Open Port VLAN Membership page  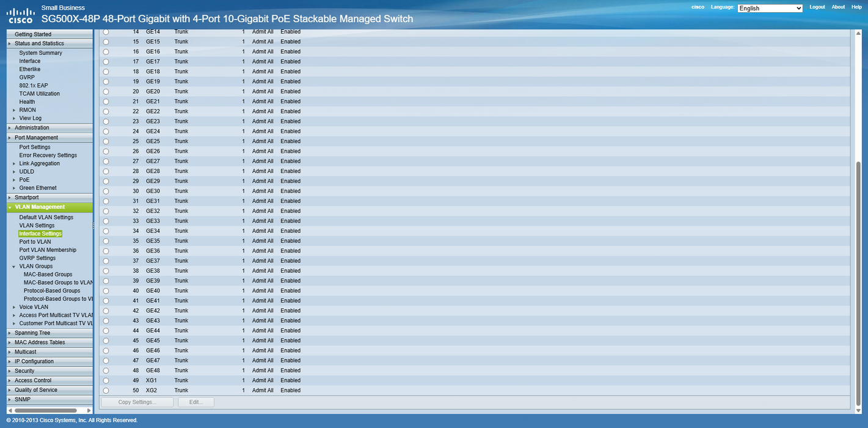(48, 249)
